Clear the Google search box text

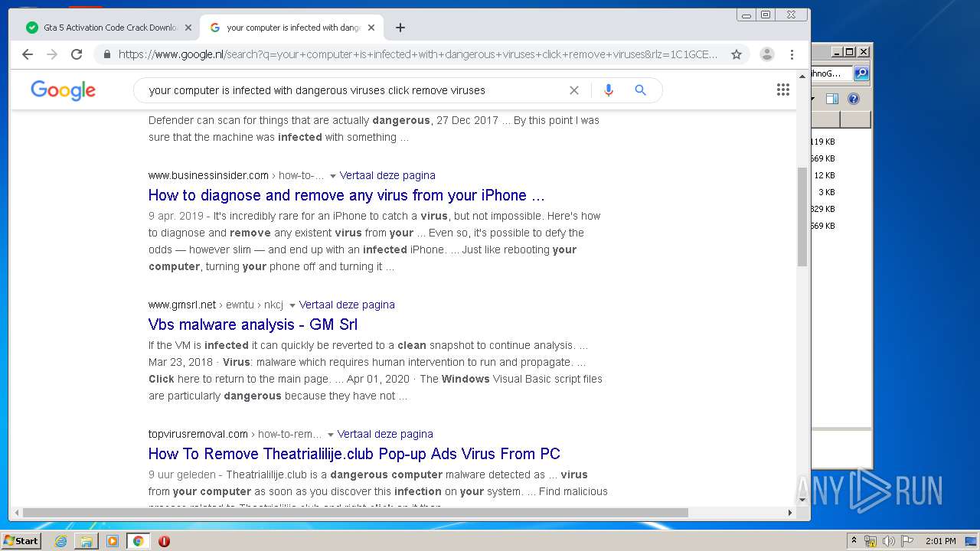(574, 90)
